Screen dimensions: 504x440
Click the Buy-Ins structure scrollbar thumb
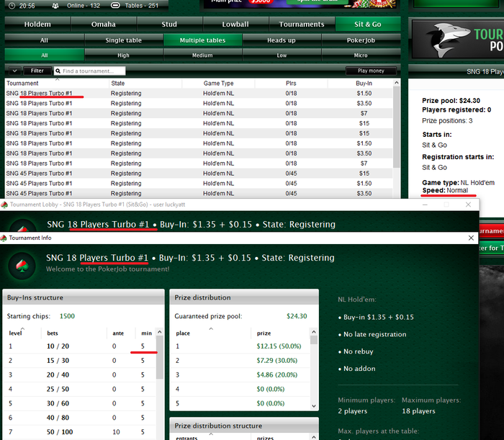click(160, 358)
